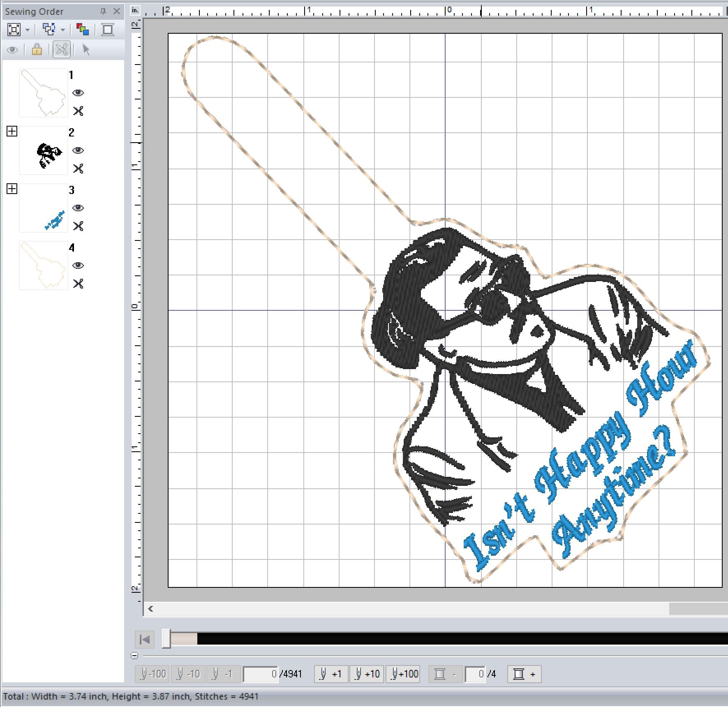Open the dropdown arrow beside the frame icon
This screenshot has height=707, width=728.
point(28,30)
